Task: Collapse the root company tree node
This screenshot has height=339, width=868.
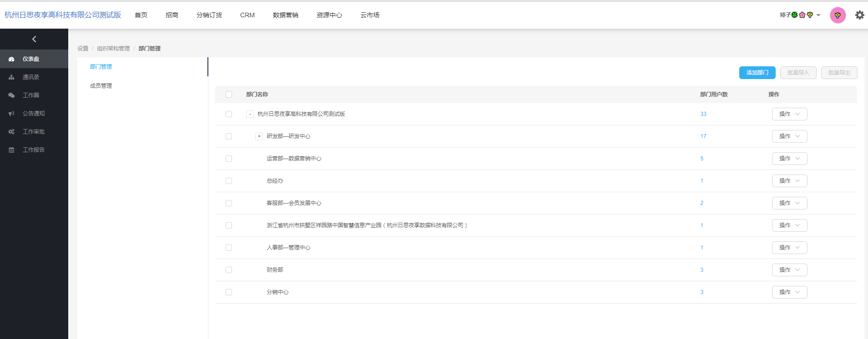Action: point(250,114)
